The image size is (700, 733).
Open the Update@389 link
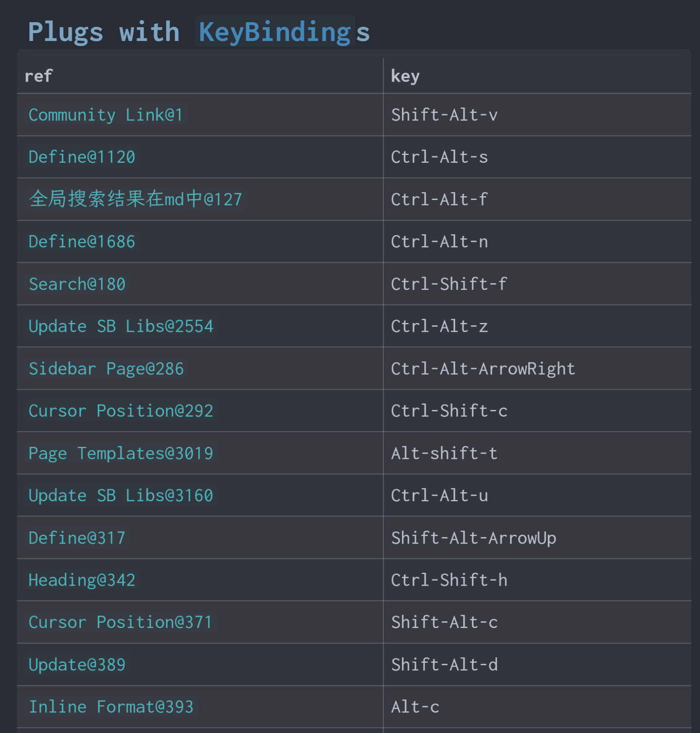click(77, 665)
